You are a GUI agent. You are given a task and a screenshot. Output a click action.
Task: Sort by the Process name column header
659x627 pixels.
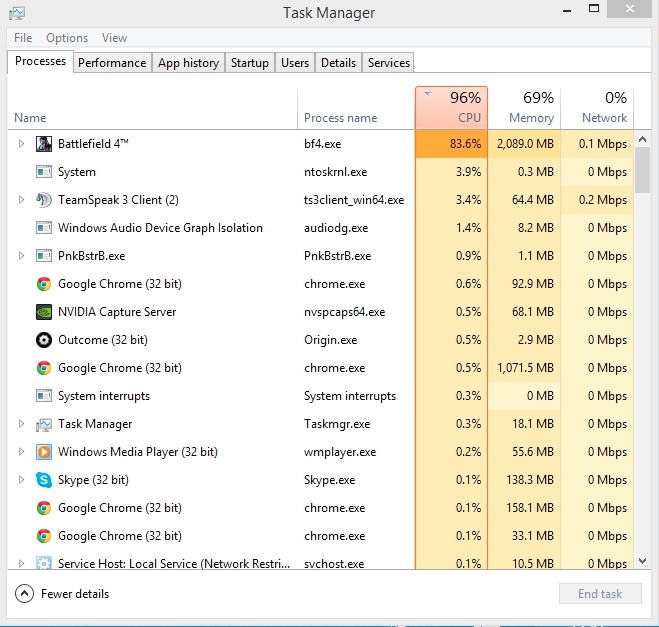[x=356, y=108]
